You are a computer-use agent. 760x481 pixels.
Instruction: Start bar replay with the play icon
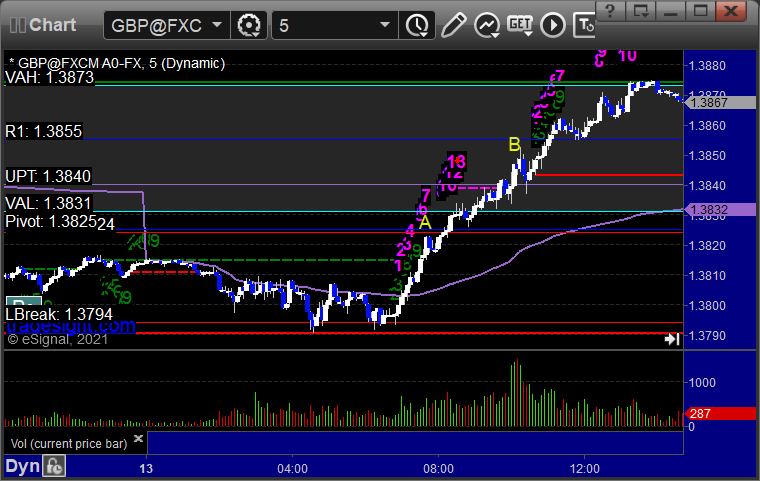[553, 25]
